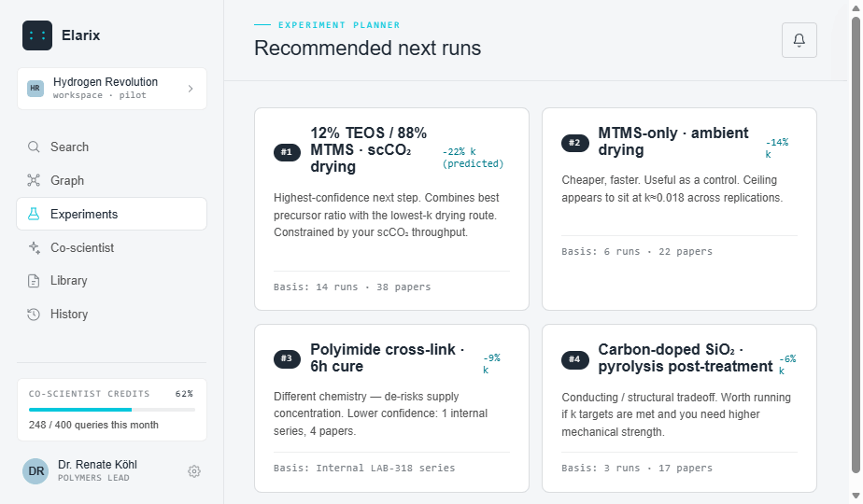Click the -14% k label
This screenshot has height=504, width=863.
click(x=776, y=148)
